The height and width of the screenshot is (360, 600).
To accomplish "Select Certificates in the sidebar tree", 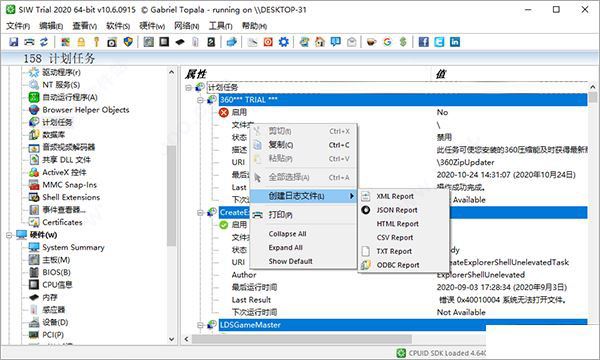I will point(62,222).
